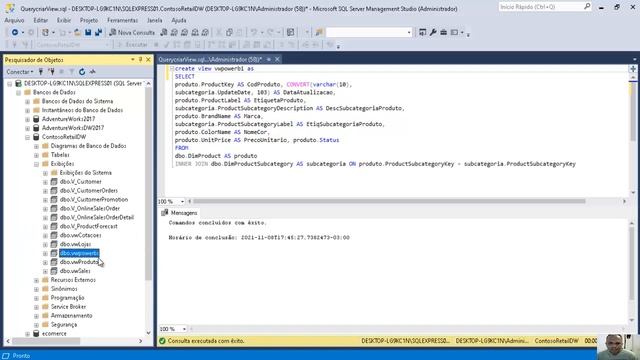Expand the Programação folder
The image size is (640, 360).
(36, 298)
